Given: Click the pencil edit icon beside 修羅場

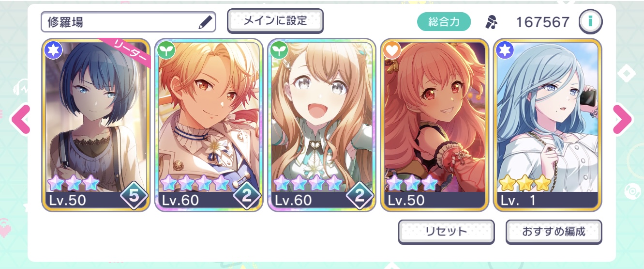Looking at the screenshot, I should coord(205,22).
